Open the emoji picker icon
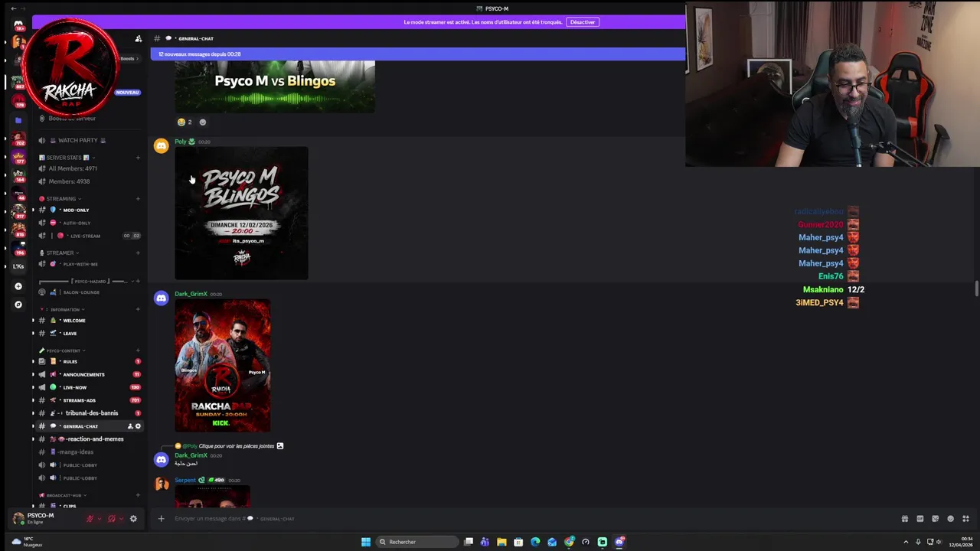 click(x=950, y=519)
